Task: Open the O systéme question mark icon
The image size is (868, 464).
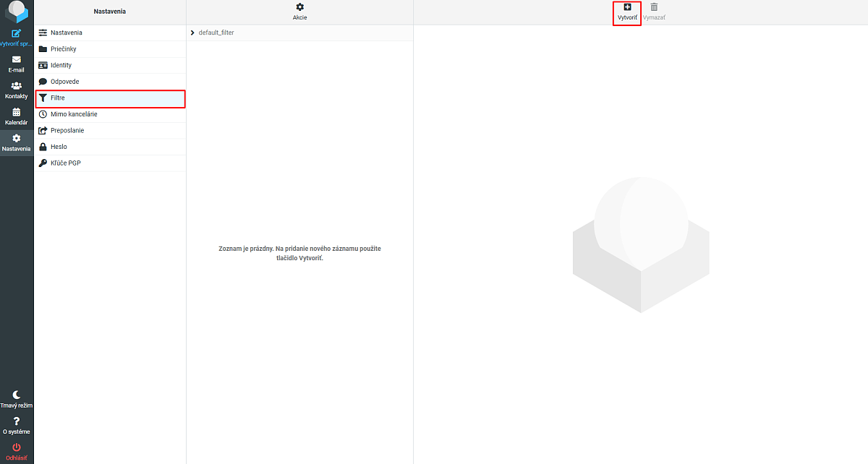Action: (17, 421)
